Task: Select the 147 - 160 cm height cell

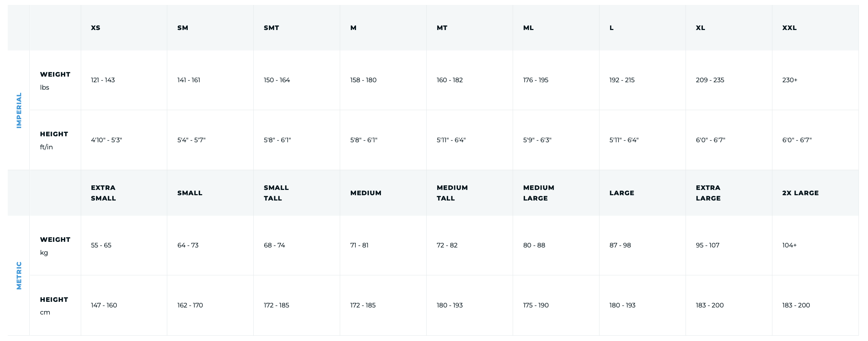Action: 104,305
